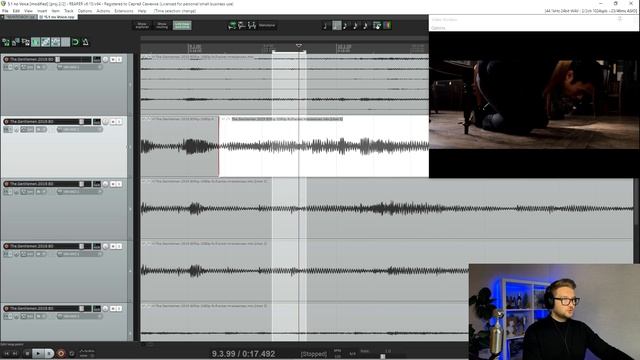Click the Play transport button
Screen dimensions: 640x360
[38, 353]
